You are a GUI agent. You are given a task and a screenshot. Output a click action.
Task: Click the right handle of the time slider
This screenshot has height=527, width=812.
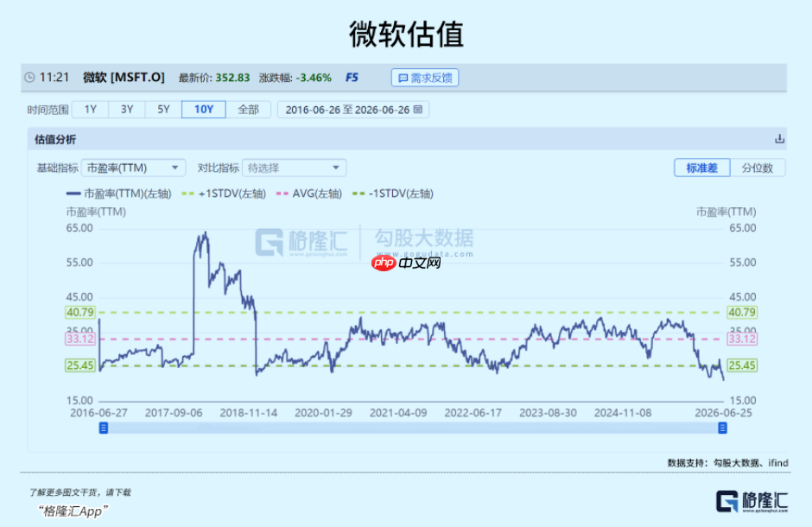(722, 428)
